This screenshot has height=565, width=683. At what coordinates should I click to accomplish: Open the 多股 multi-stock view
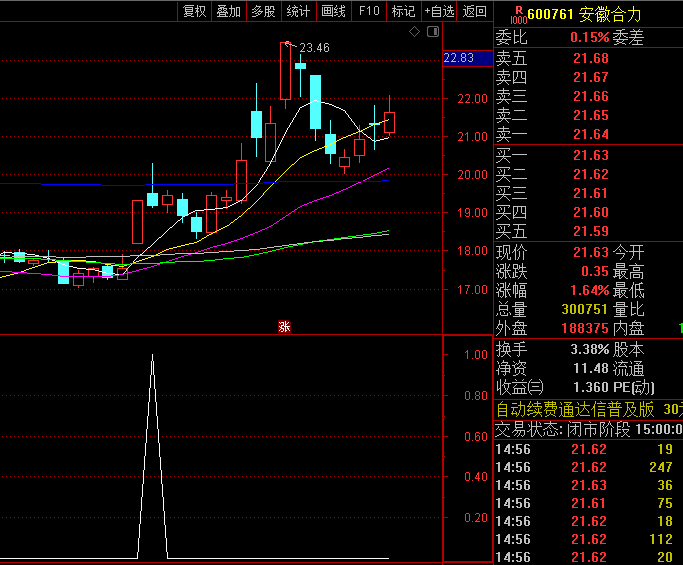(263, 11)
